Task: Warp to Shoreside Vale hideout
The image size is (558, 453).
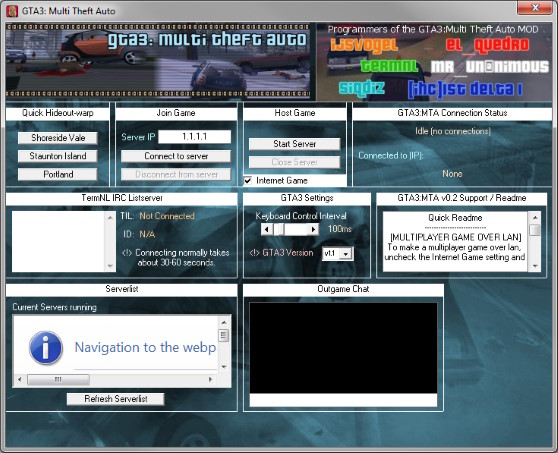Action: 58,138
